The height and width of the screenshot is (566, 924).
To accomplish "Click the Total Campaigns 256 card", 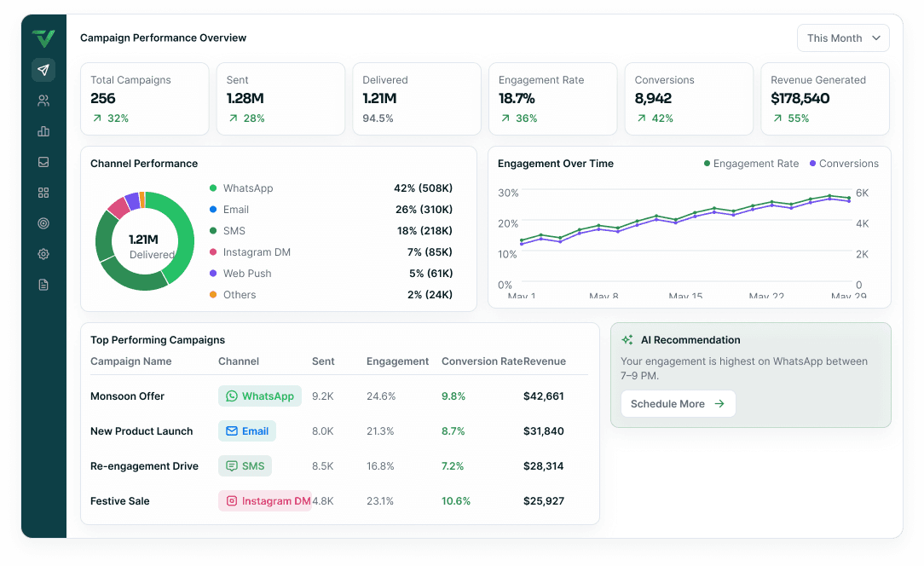I will pyautogui.click(x=145, y=99).
